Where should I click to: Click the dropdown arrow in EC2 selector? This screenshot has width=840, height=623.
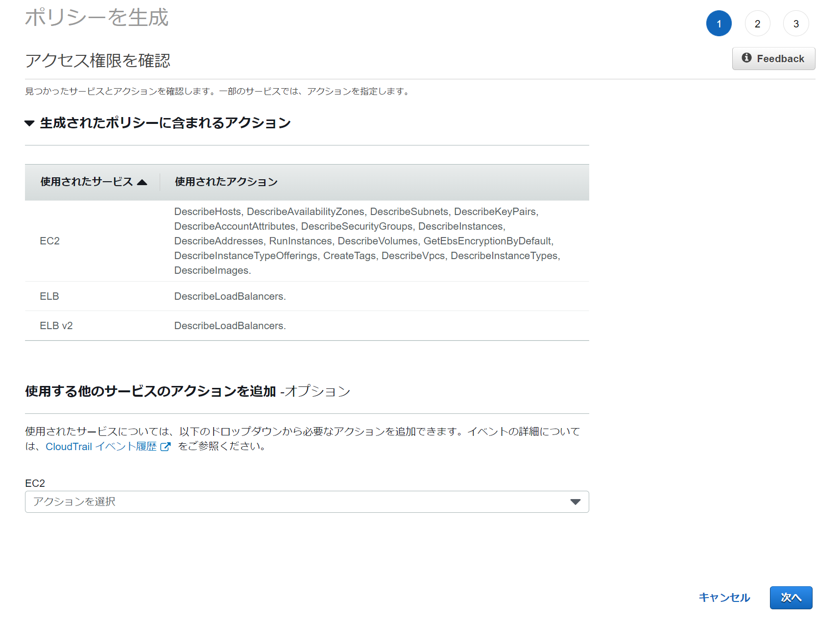576,502
